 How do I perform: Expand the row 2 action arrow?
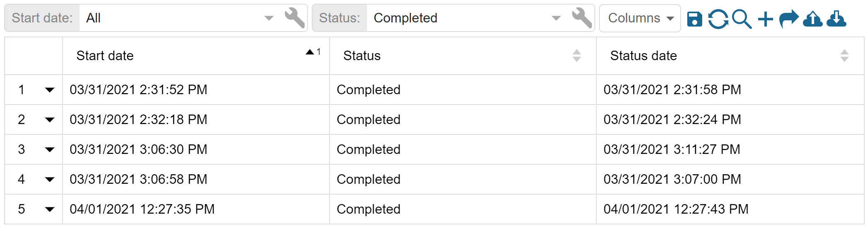[50, 120]
